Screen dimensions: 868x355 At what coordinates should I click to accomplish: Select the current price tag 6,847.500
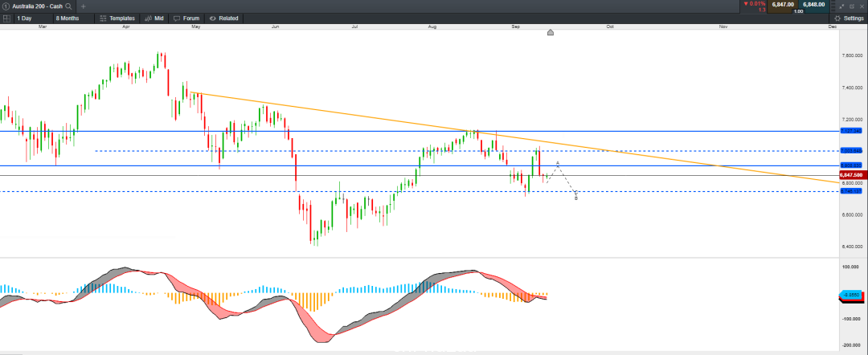[851, 175]
